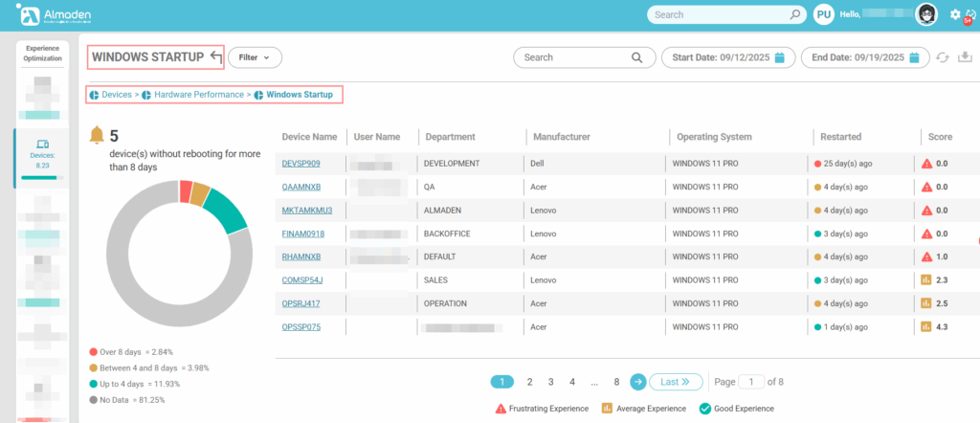
Task: Click the user avatar in header
Action: [926, 14]
